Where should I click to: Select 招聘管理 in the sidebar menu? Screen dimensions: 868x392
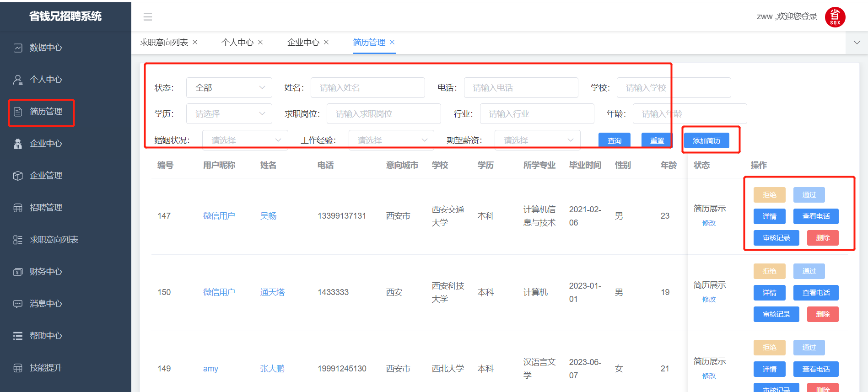(x=46, y=208)
